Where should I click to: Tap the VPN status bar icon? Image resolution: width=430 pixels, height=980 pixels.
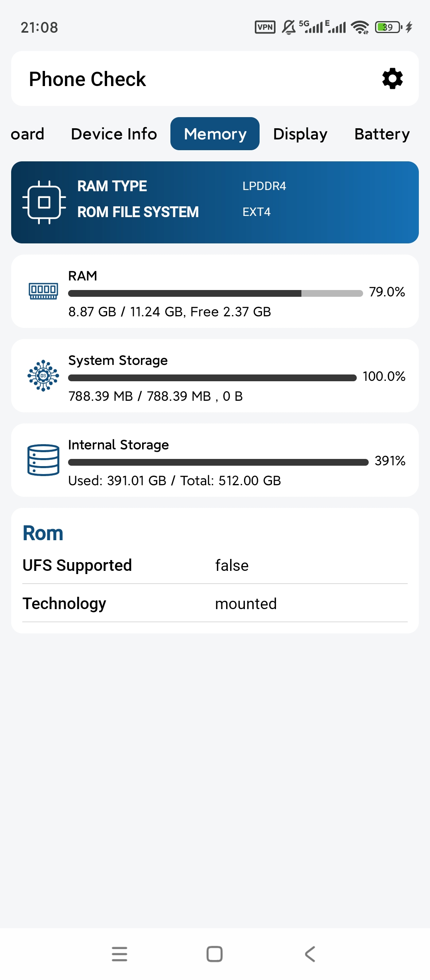(265, 27)
